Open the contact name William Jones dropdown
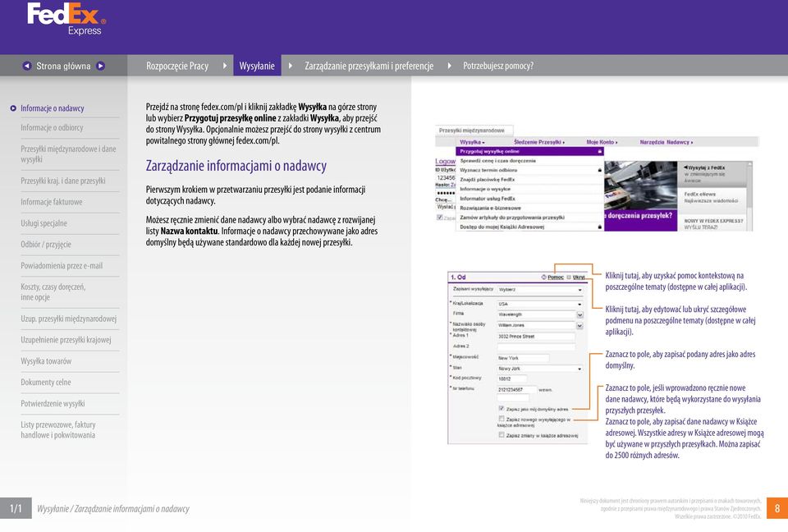The height and width of the screenshot is (532, 788). point(580,325)
